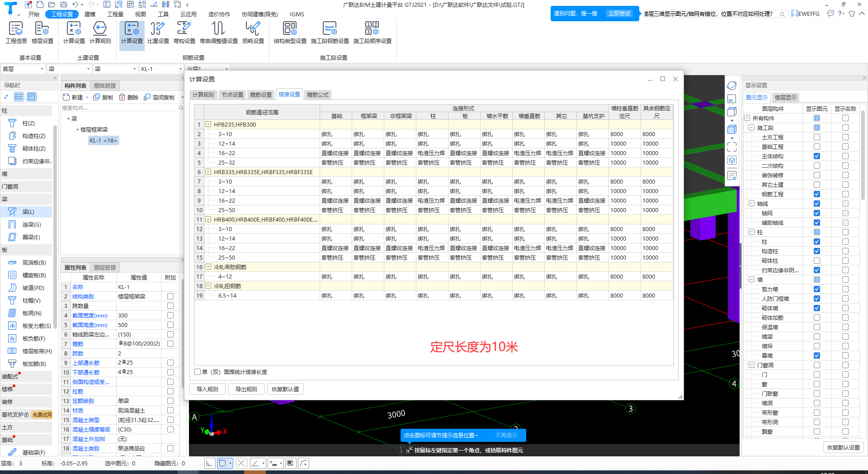
Task: Select KL-1 <18> in component tree
Action: (x=103, y=141)
